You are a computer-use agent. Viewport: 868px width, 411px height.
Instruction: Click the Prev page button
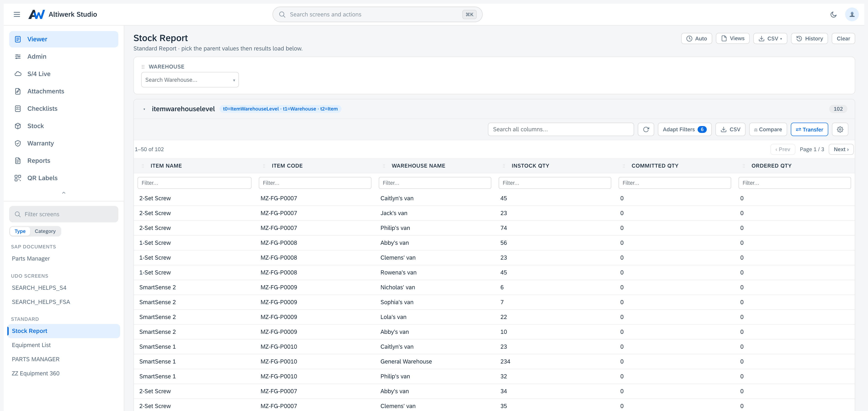[782, 149]
